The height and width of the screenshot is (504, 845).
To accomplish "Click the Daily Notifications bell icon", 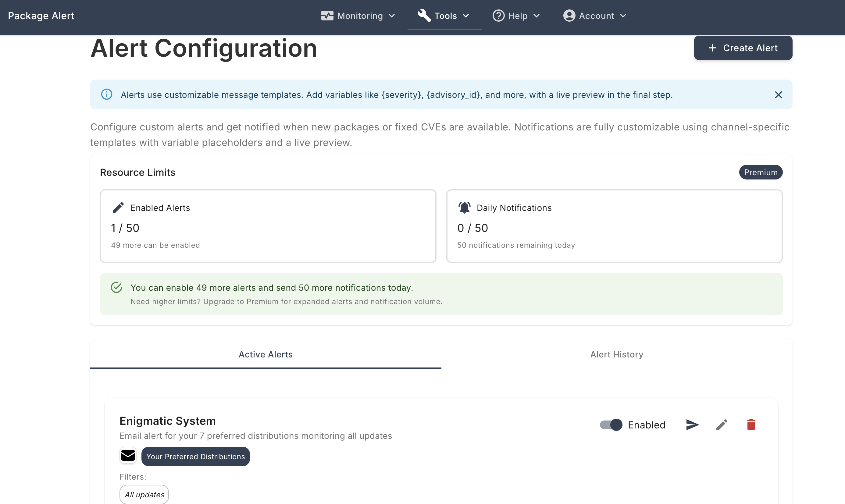I will pyautogui.click(x=464, y=208).
